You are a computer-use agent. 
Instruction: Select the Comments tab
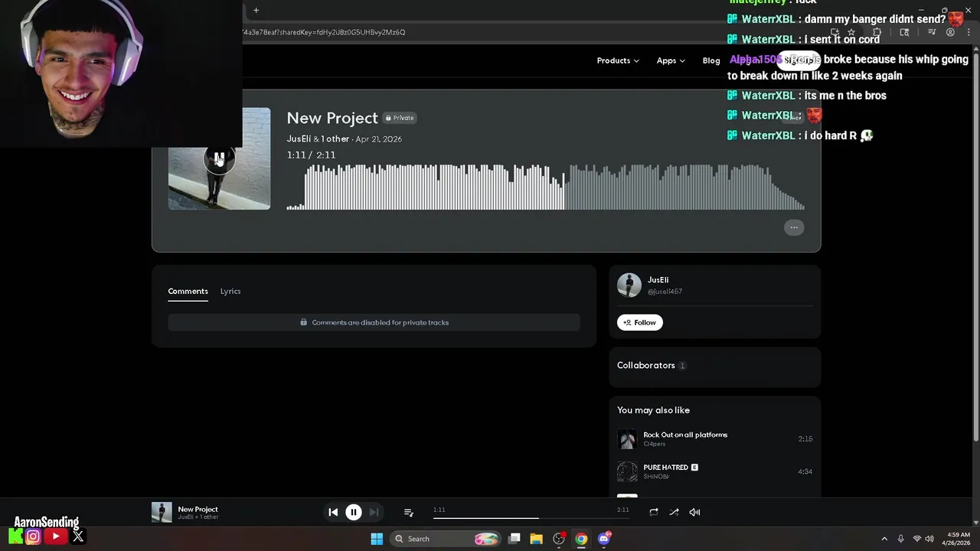188,291
